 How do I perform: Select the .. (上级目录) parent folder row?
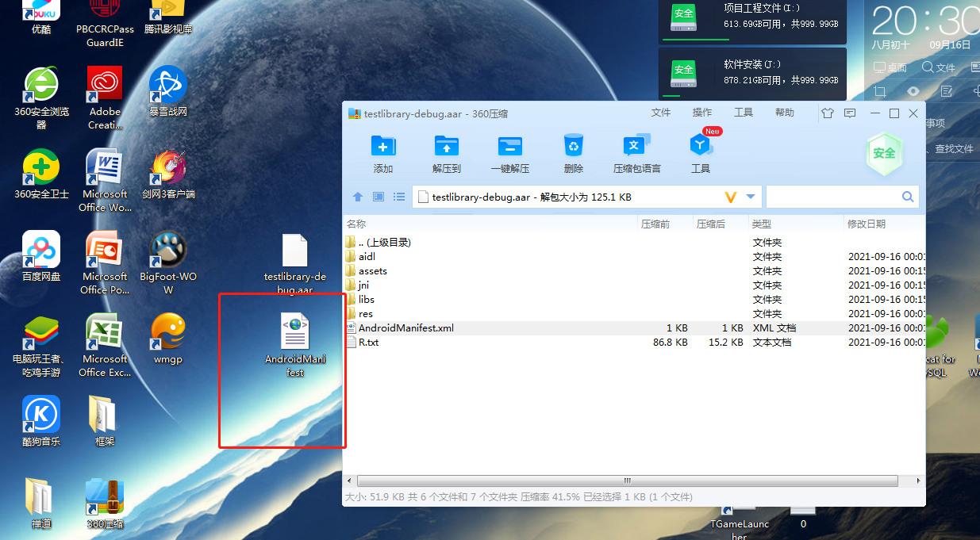(634, 243)
